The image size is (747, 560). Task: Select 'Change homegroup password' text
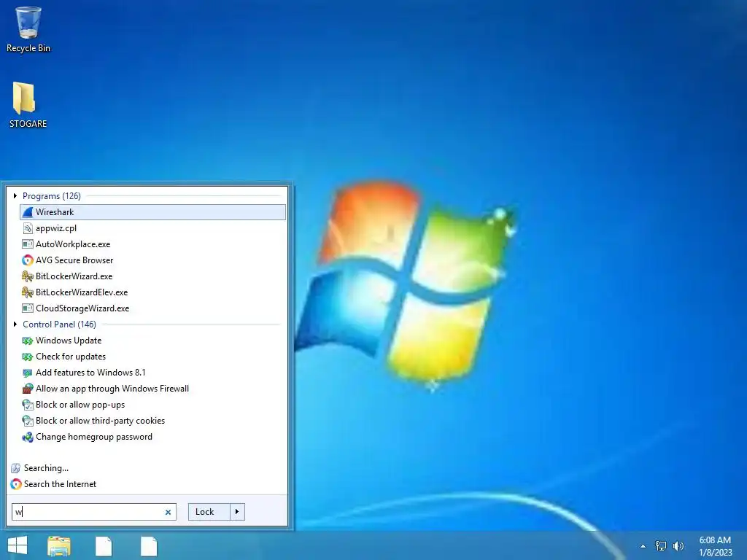pos(94,437)
